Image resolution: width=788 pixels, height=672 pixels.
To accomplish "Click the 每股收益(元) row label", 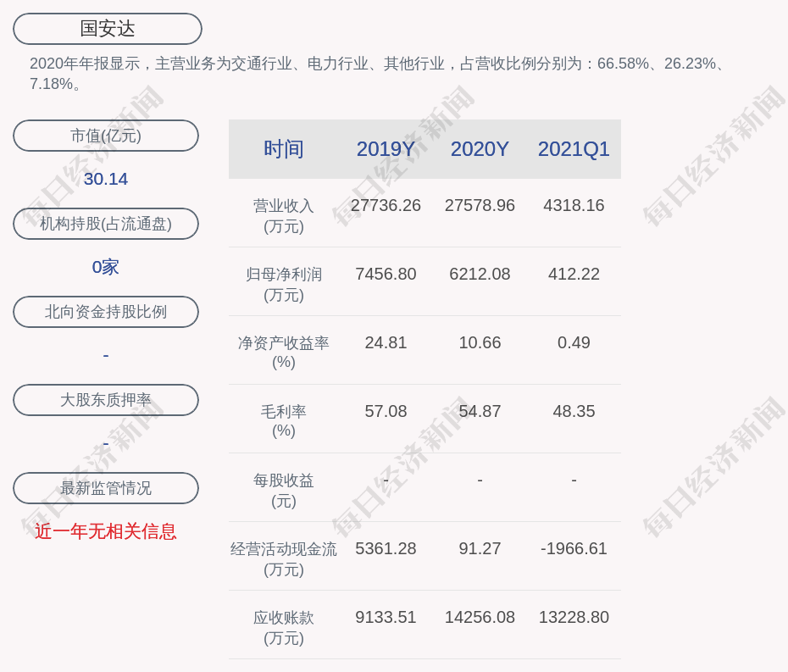I will 284,491.
